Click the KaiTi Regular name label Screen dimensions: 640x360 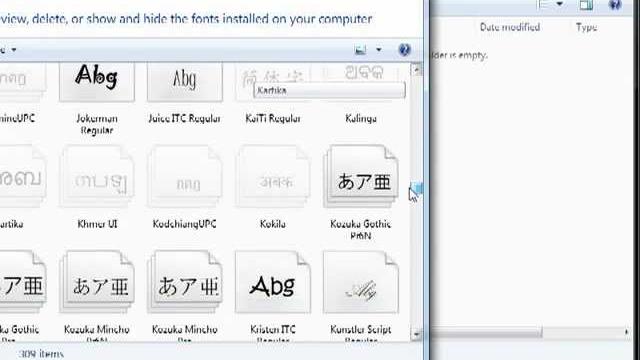click(273, 118)
